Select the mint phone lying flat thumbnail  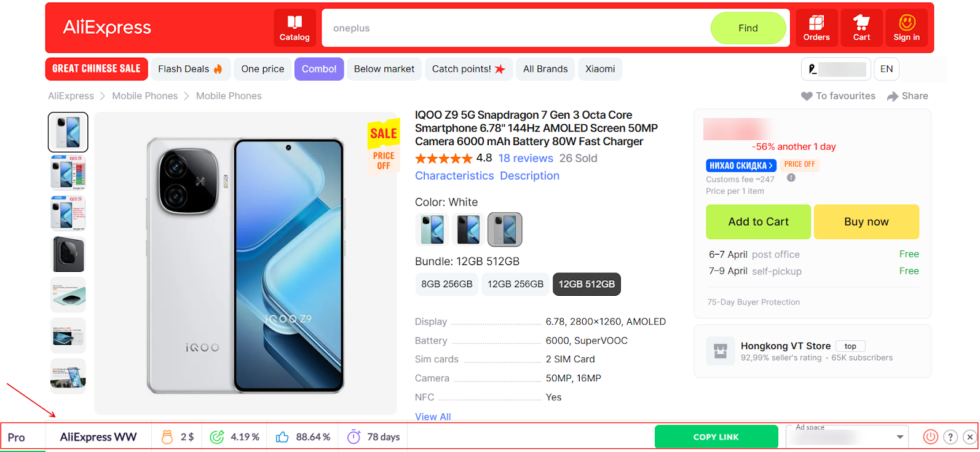[68, 295]
